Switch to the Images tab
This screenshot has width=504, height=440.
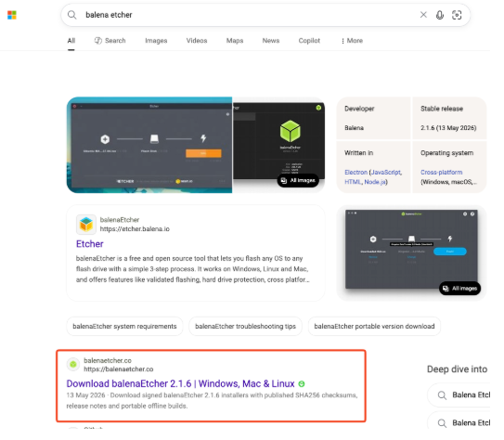pyautogui.click(x=156, y=41)
